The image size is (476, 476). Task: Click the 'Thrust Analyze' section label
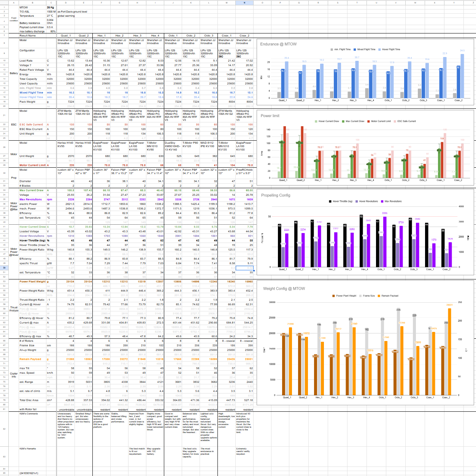14,309
